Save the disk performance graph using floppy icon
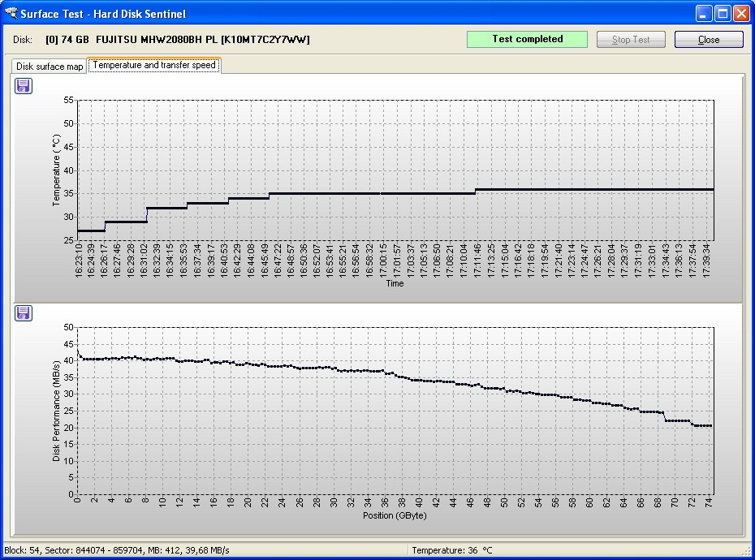The image size is (755, 560). [x=24, y=313]
